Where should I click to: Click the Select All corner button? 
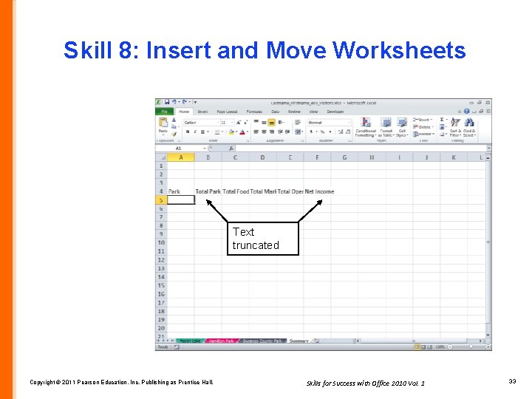(162, 157)
